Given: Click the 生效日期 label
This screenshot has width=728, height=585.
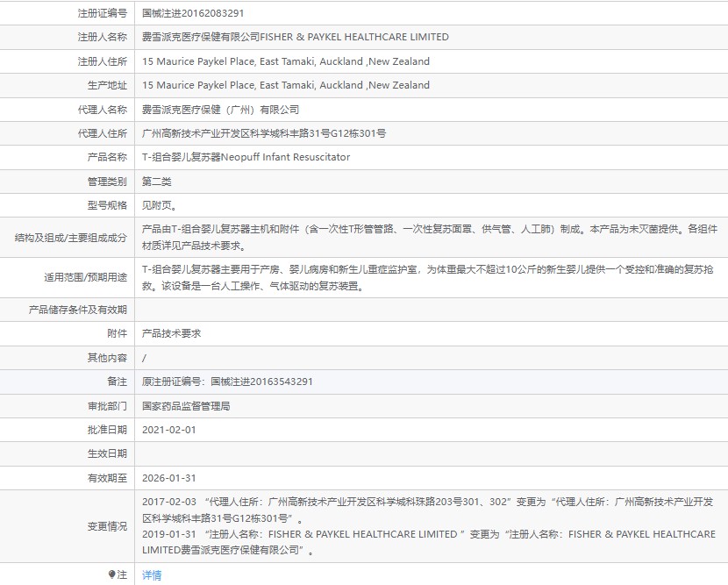Looking at the screenshot, I should (x=107, y=453).
